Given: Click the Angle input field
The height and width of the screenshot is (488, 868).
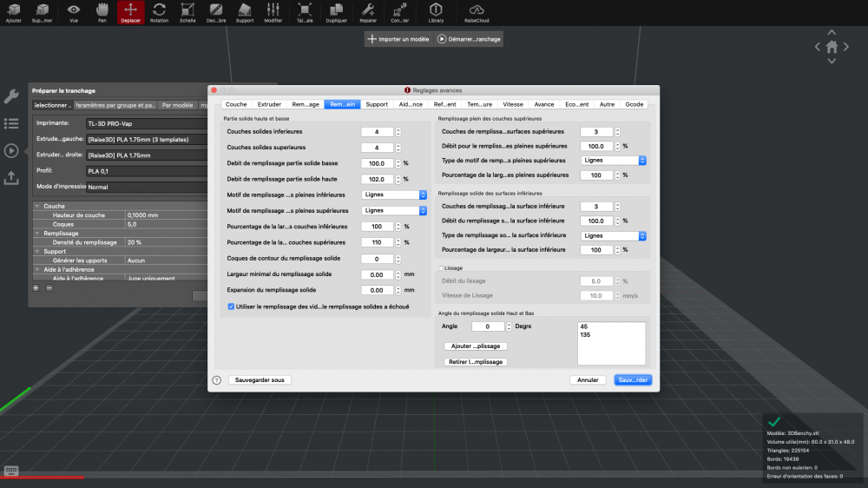Looking at the screenshot, I should point(487,326).
